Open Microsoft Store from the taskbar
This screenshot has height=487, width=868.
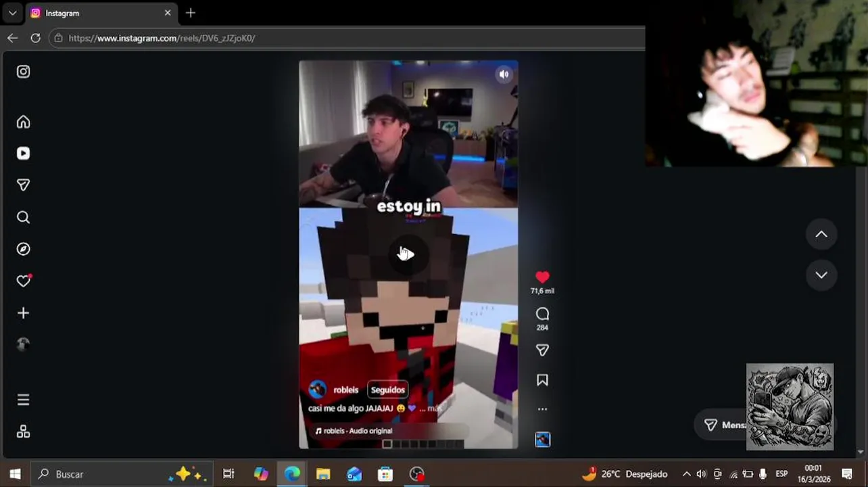pyautogui.click(x=385, y=474)
